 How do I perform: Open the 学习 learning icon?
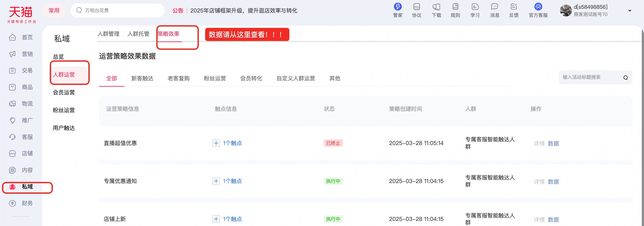coord(475,7)
